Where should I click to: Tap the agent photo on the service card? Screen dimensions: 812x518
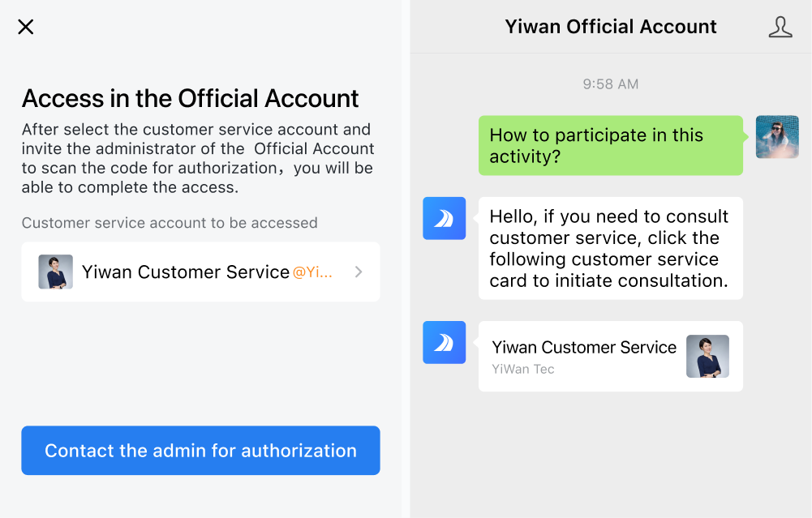(x=707, y=356)
